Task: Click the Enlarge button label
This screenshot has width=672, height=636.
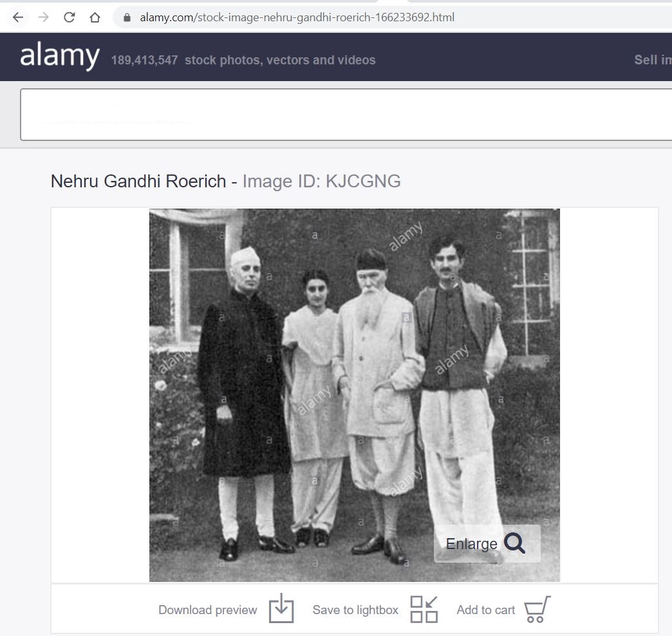Action: tap(471, 544)
